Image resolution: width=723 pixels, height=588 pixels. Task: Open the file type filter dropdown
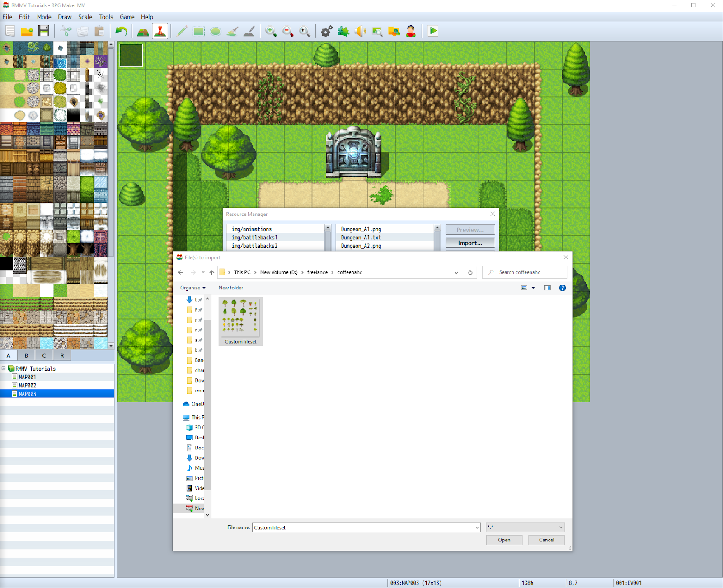[525, 527]
